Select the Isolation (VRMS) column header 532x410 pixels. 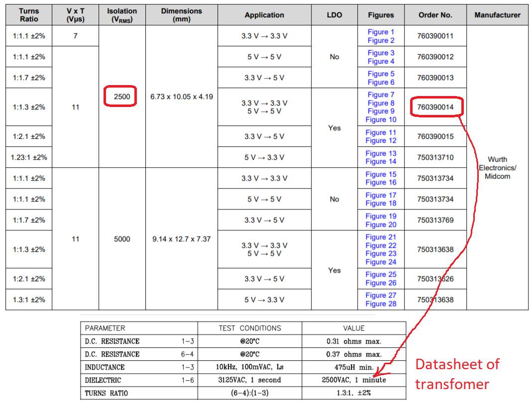(122, 15)
